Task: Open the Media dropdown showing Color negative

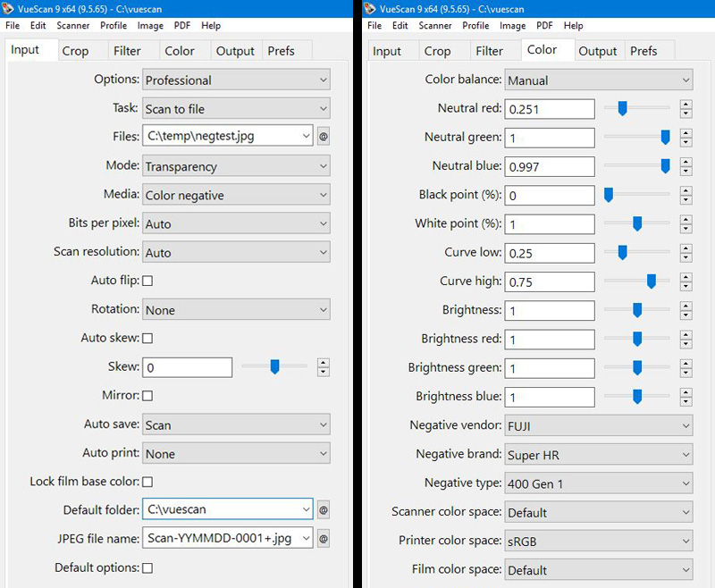Action: pos(236,195)
